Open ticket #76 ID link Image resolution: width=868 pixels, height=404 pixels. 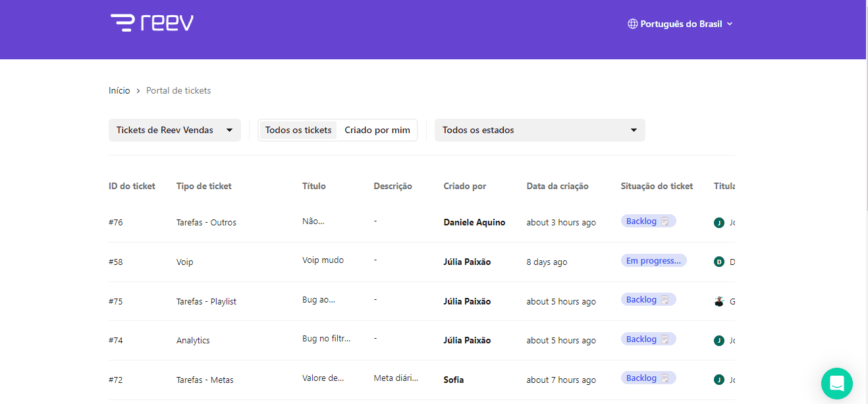point(116,222)
